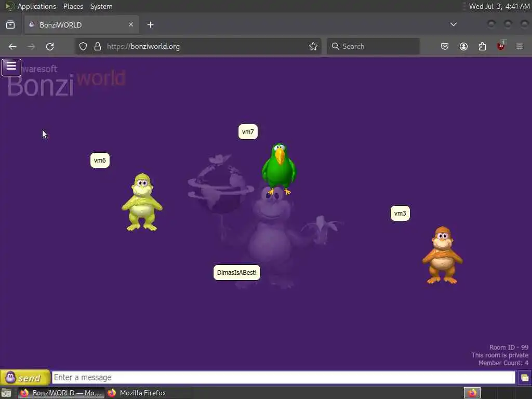Click the uBlock Origin extension icon
Screen dimensions: 532x399
(501, 46)
